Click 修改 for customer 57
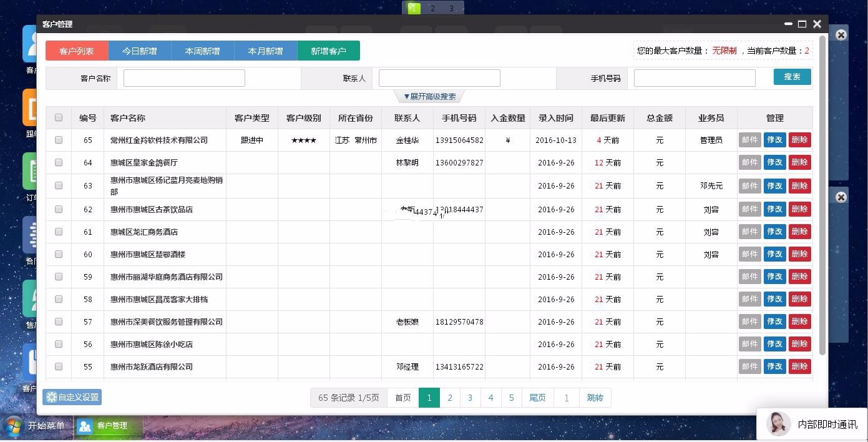This screenshot has height=442, width=868. pyautogui.click(x=775, y=322)
